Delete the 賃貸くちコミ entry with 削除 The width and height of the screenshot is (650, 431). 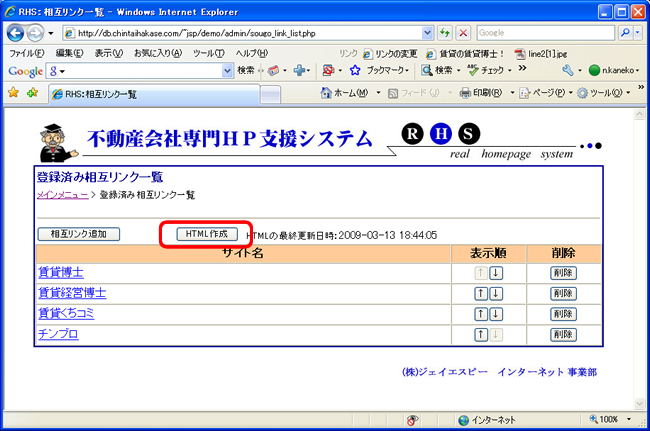pos(564,314)
